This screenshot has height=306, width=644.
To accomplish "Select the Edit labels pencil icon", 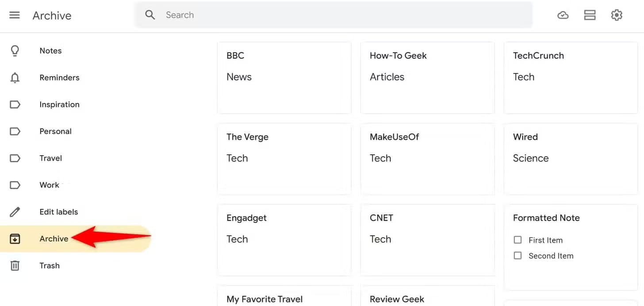I will 15,211.
